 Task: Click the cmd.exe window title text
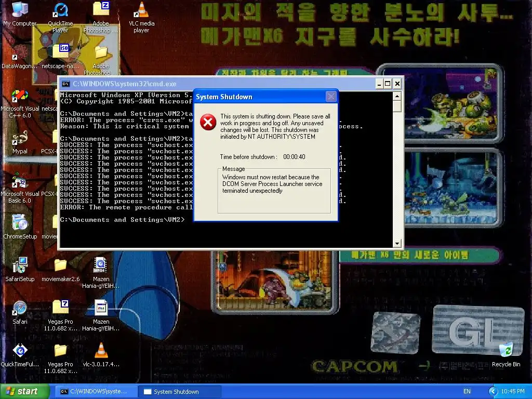125,84
